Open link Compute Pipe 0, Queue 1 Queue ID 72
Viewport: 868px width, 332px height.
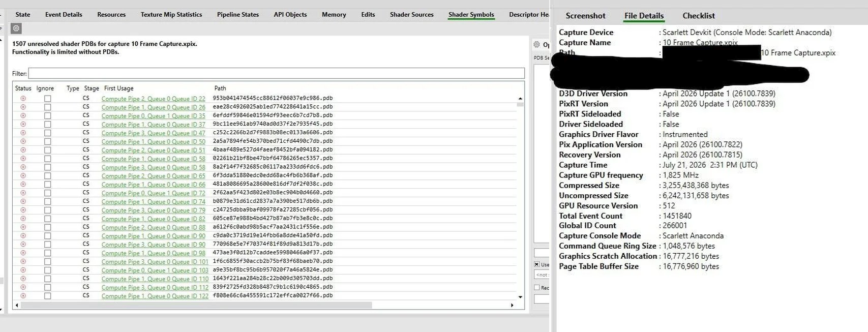(154, 193)
